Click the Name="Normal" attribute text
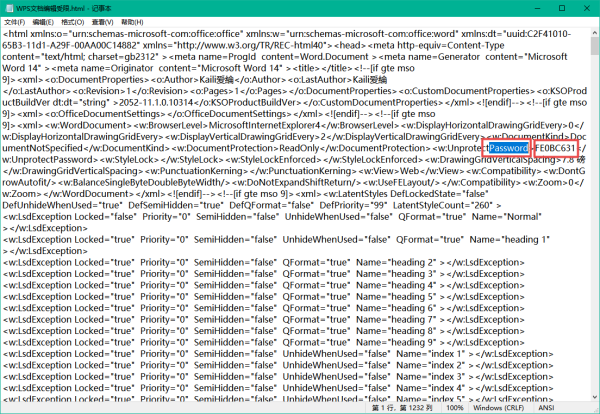 coord(507,217)
